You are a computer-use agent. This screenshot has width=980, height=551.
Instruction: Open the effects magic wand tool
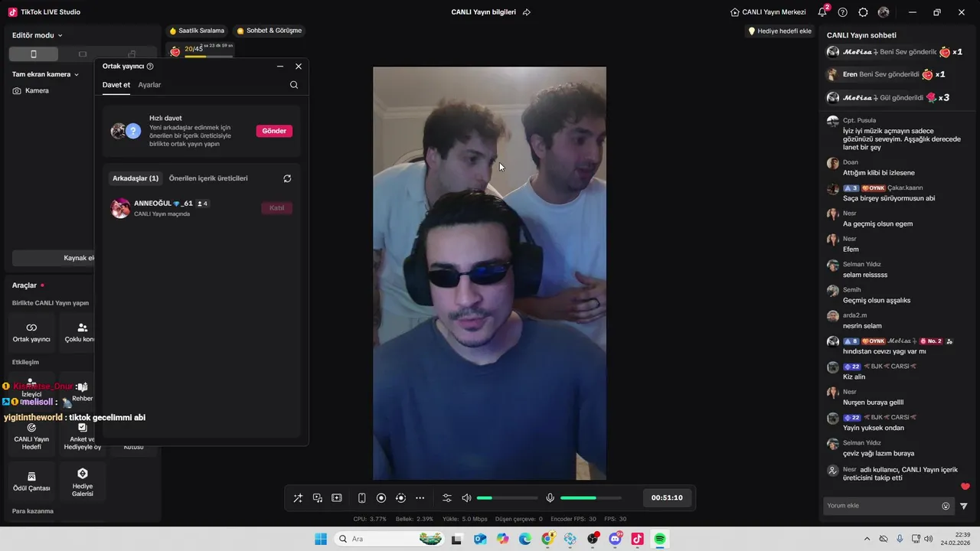(298, 498)
